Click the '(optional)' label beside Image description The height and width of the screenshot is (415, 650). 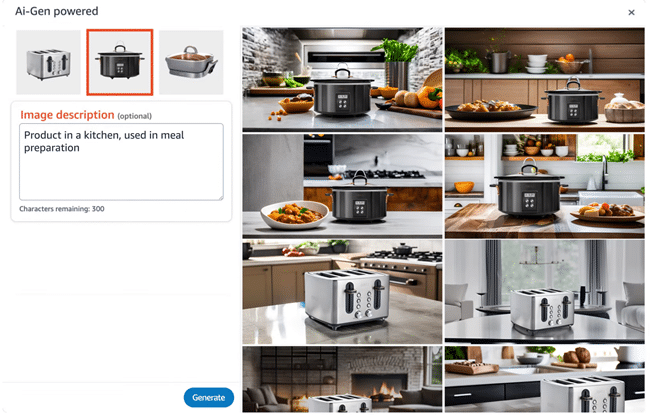[135, 116]
